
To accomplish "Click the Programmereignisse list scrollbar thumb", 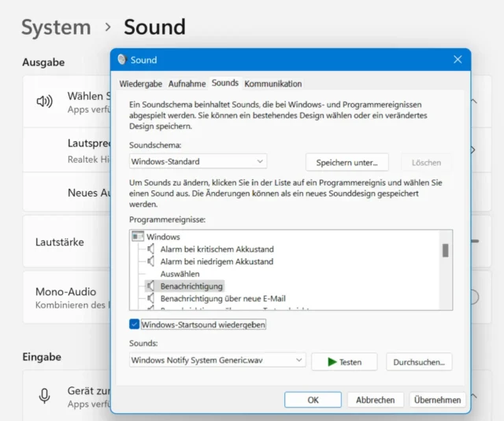I will pyautogui.click(x=445, y=250).
